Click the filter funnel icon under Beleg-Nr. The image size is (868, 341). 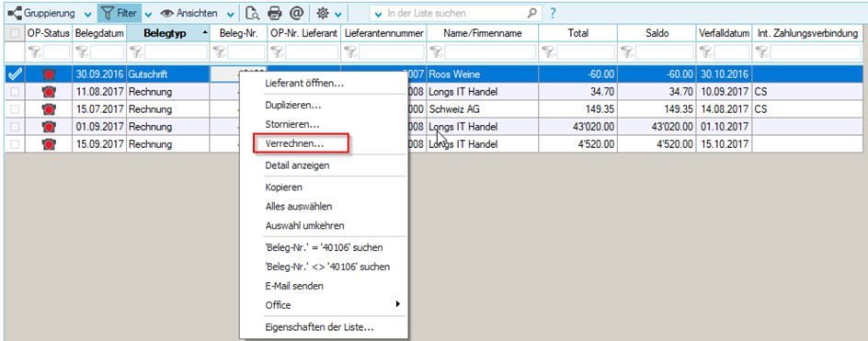pos(220,52)
